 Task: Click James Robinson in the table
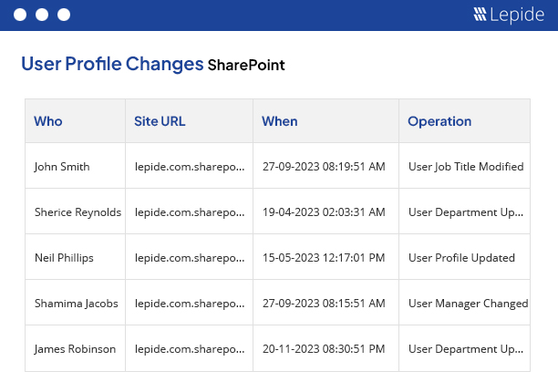(x=75, y=349)
